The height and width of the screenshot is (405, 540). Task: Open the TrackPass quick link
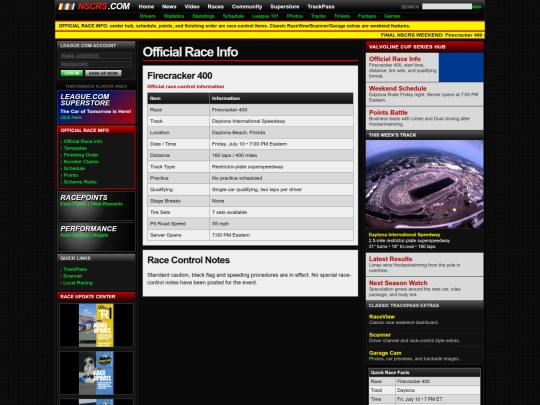pos(75,269)
